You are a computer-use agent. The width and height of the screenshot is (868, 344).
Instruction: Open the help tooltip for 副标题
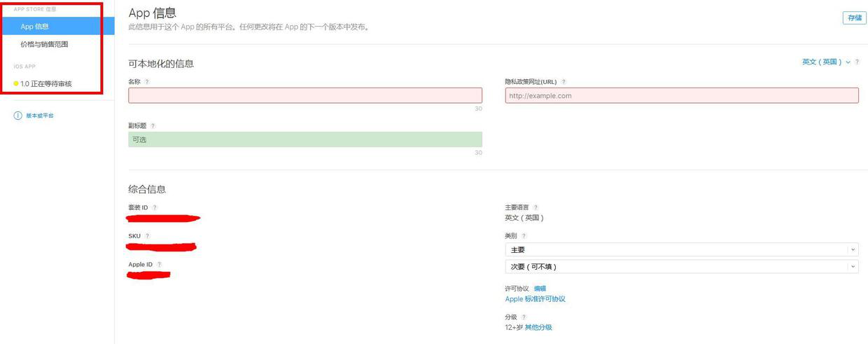tap(153, 126)
